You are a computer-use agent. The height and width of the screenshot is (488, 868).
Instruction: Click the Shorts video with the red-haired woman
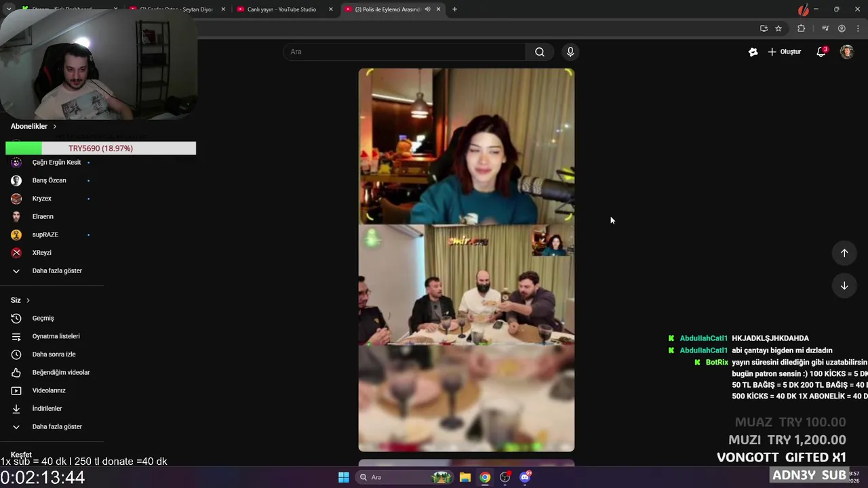467,146
